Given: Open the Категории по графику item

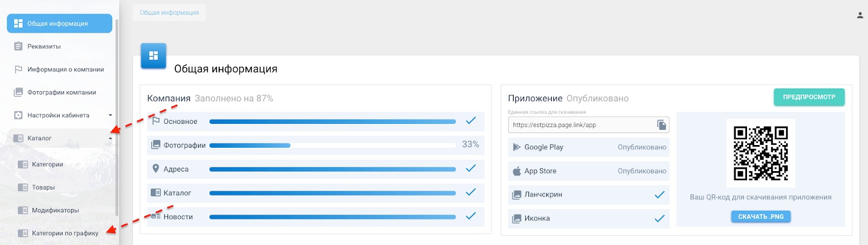Looking at the screenshot, I should click(65, 234).
